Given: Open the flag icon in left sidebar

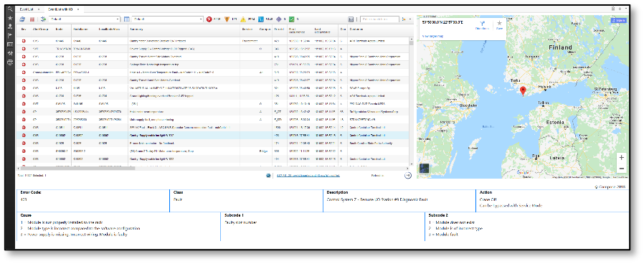Looking at the screenshot, I should click(x=10, y=35).
